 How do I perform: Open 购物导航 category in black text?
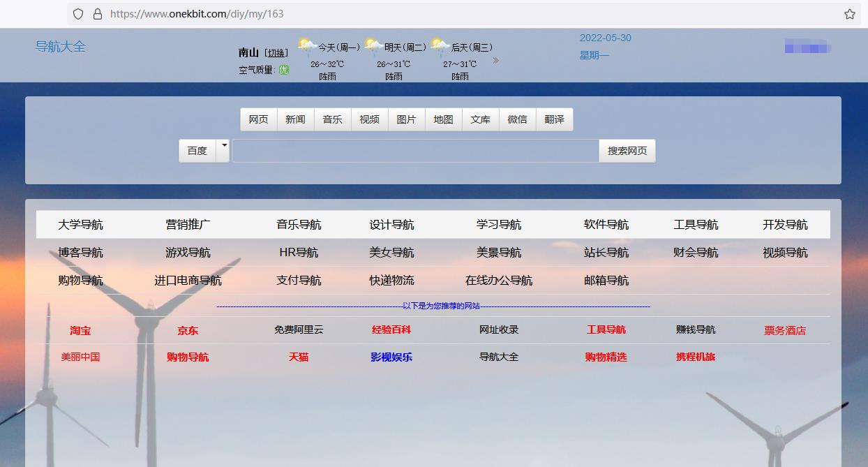point(81,281)
